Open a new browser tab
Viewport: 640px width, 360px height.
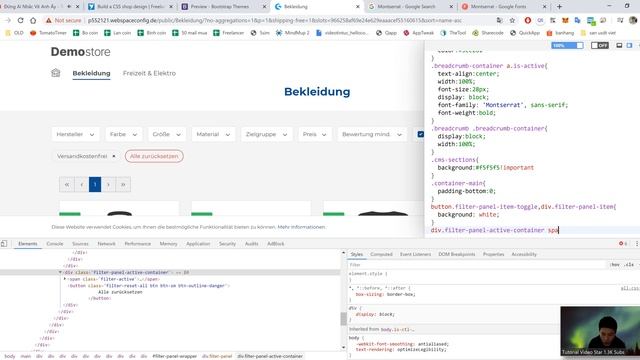point(559,7)
